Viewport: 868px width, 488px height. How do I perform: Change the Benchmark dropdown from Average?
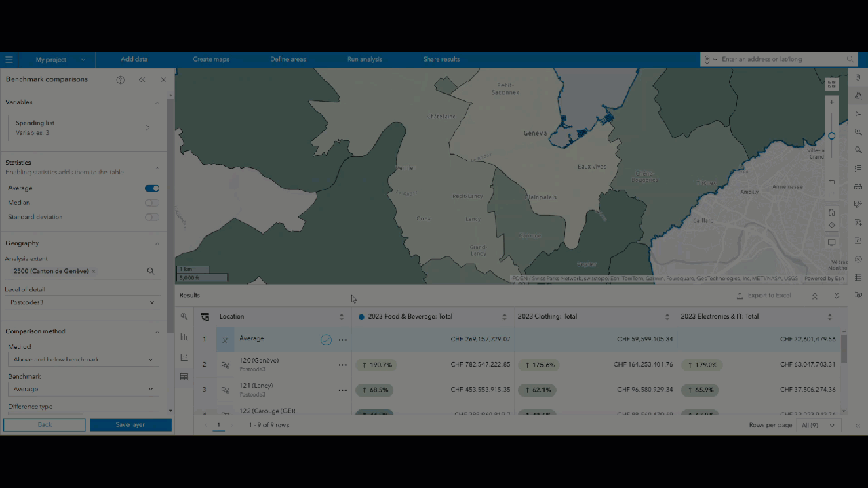tap(83, 389)
